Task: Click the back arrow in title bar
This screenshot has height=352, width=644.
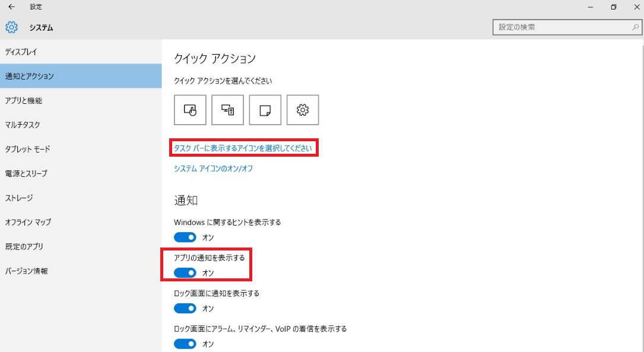Action: point(11,7)
